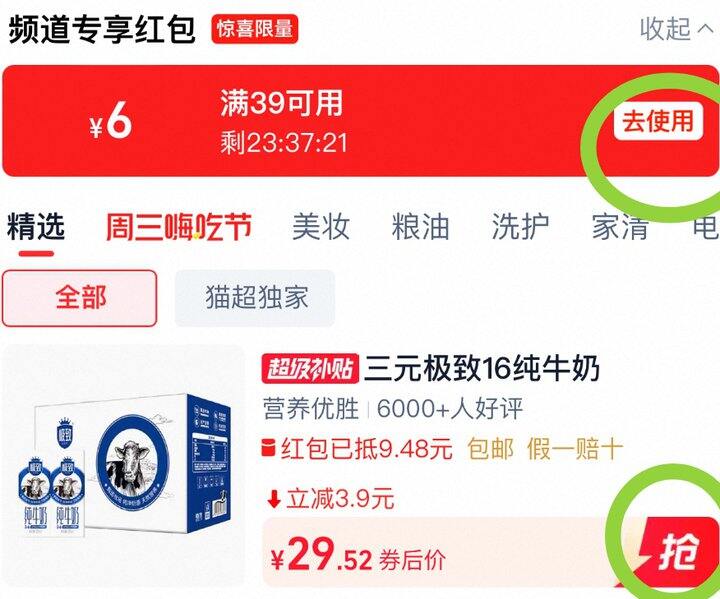Tap the 去使用 button on red packet
Viewport: 720px width, 599px height.
click(658, 121)
